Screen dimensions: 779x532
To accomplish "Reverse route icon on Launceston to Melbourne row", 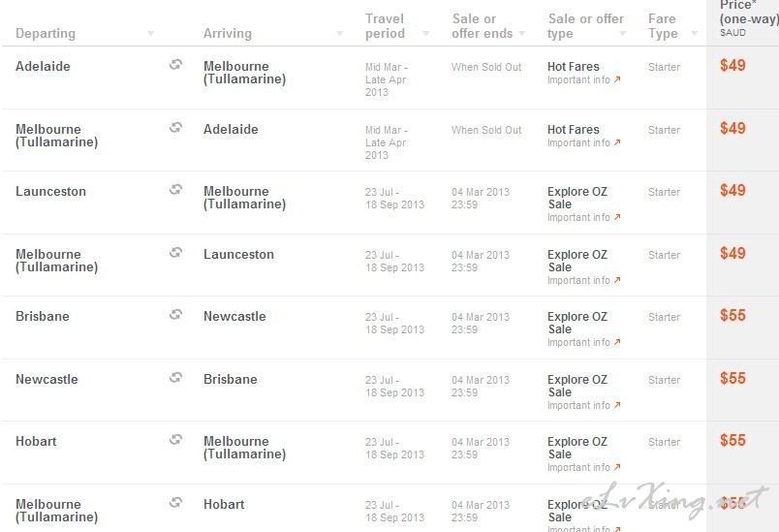I will [176, 190].
